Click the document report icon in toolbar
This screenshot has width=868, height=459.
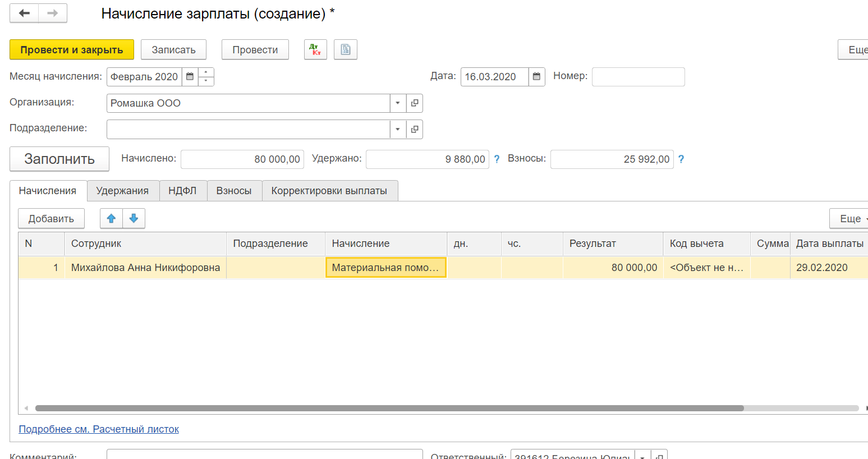[x=346, y=49]
